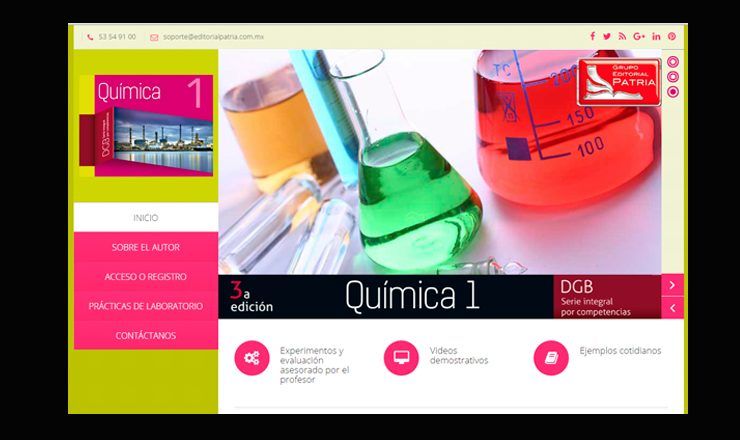Select the third slider dot indicator
The height and width of the screenshot is (440, 740).
pyautogui.click(x=673, y=92)
